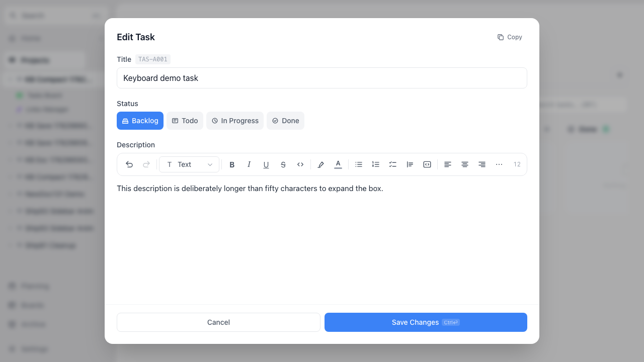Select the highlighter tool
Image resolution: width=644 pixels, height=362 pixels.
(321, 164)
